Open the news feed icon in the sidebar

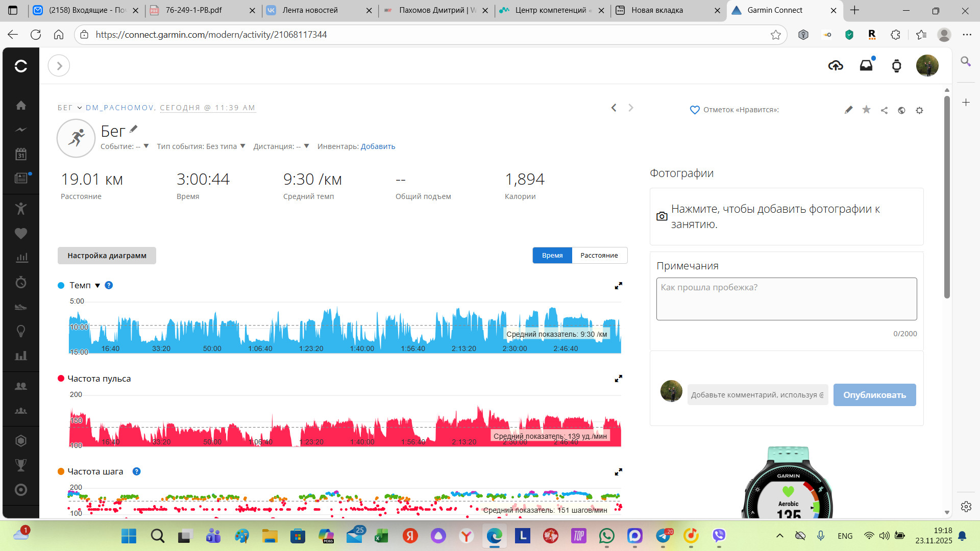tap(21, 178)
